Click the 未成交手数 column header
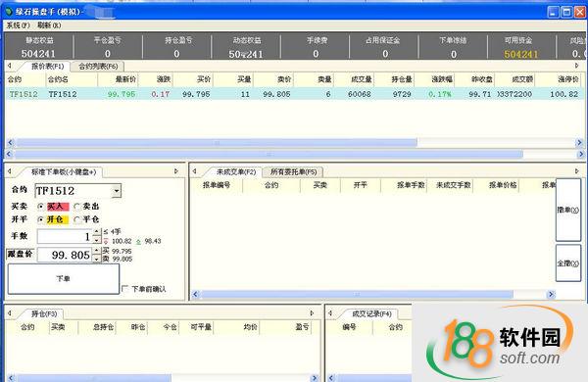Screen dimensions: 588x382 pos(450,185)
